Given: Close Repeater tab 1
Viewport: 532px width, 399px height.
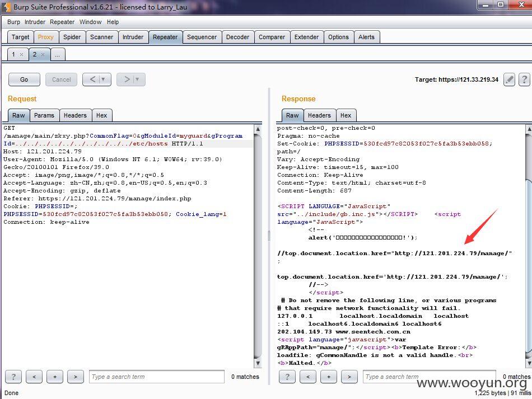Looking at the screenshot, I should (x=21, y=55).
